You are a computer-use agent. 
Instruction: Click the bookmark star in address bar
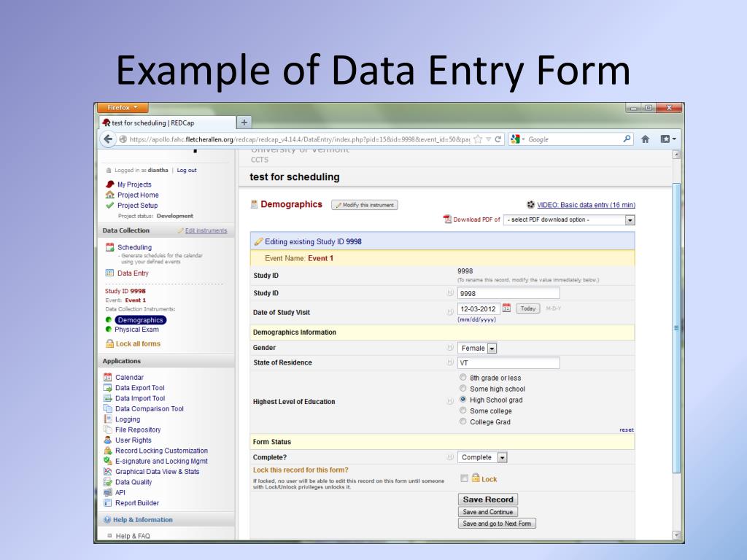tap(478, 139)
